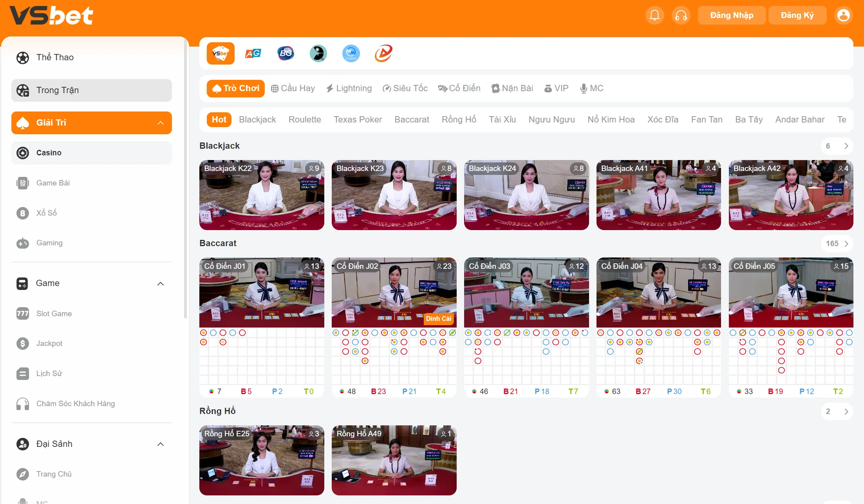Open the user profile avatar icon

tap(843, 15)
